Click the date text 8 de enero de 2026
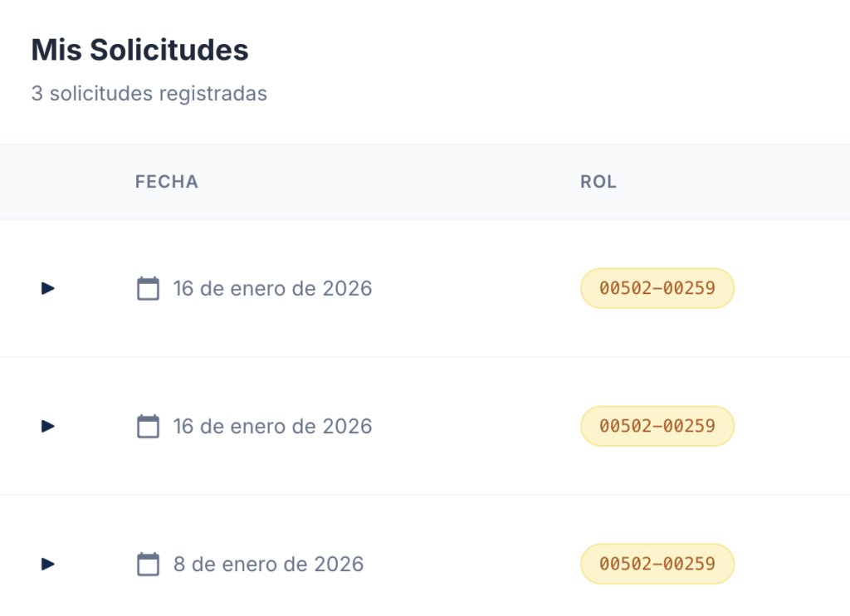Image resolution: width=850 pixels, height=616 pixels. (268, 565)
